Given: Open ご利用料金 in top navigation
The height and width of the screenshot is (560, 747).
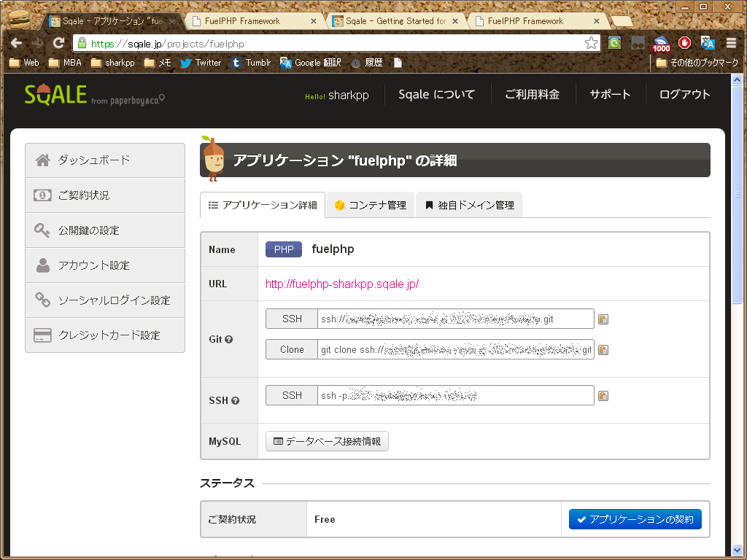Looking at the screenshot, I should [532, 94].
